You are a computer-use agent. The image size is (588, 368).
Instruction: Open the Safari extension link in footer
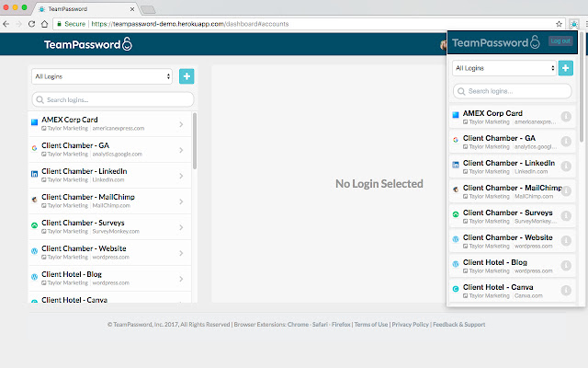pos(320,325)
